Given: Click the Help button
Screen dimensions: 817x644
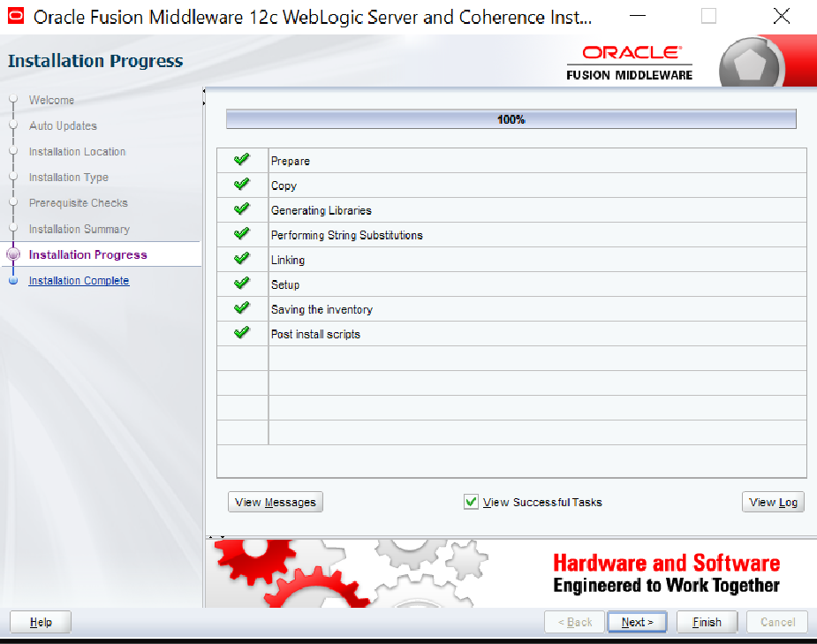Looking at the screenshot, I should (40, 622).
